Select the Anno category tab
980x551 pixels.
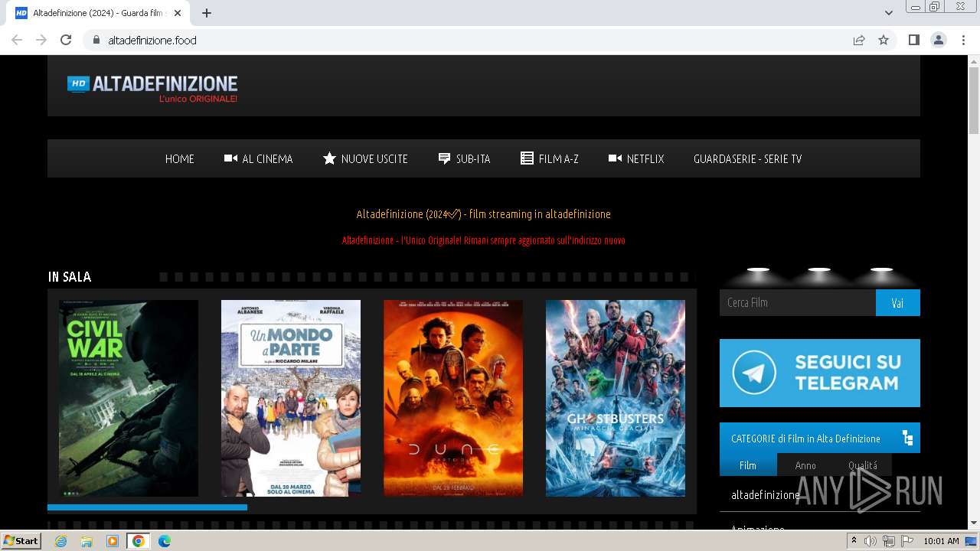point(805,465)
